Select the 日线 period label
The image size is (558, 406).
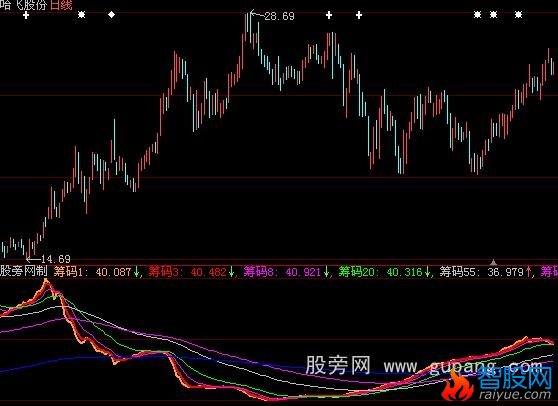click(x=61, y=5)
